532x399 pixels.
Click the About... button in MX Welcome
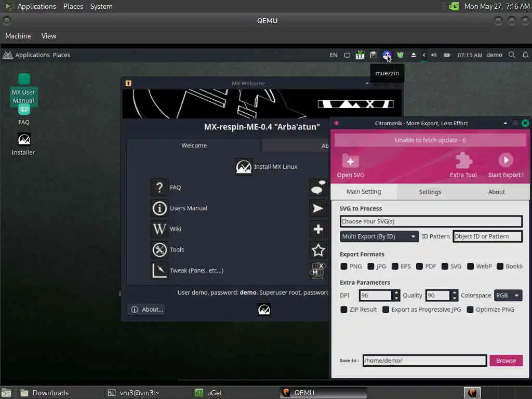(x=146, y=310)
